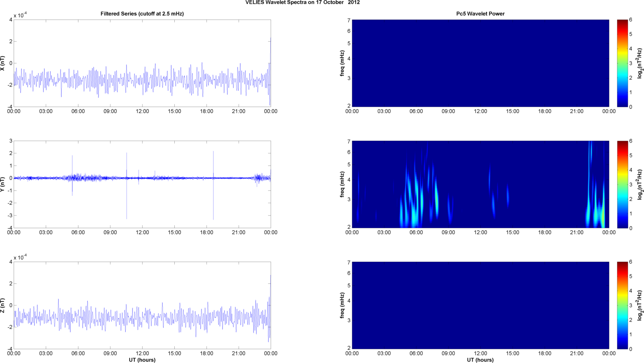The image size is (644, 363).
Task: Click the bright power patch near 06:00 in Y wavelet
Action: 414,200
